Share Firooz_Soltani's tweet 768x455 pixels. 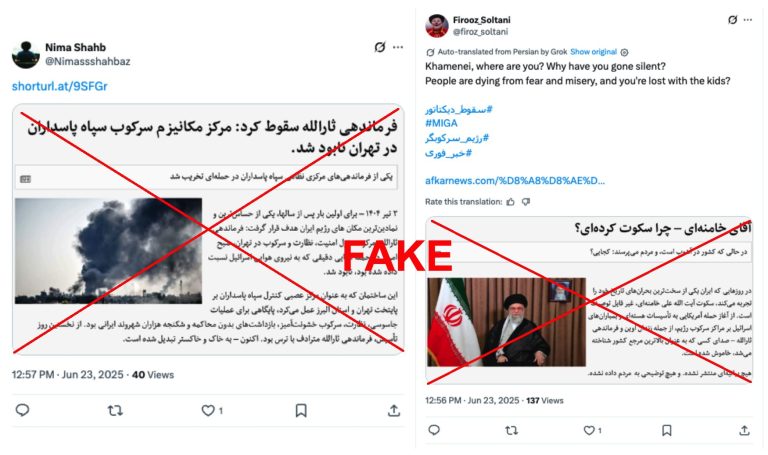[x=744, y=430]
